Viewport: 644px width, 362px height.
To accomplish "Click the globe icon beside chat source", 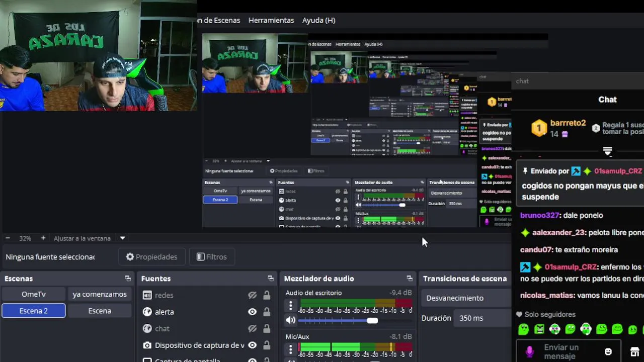I will point(147,328).
